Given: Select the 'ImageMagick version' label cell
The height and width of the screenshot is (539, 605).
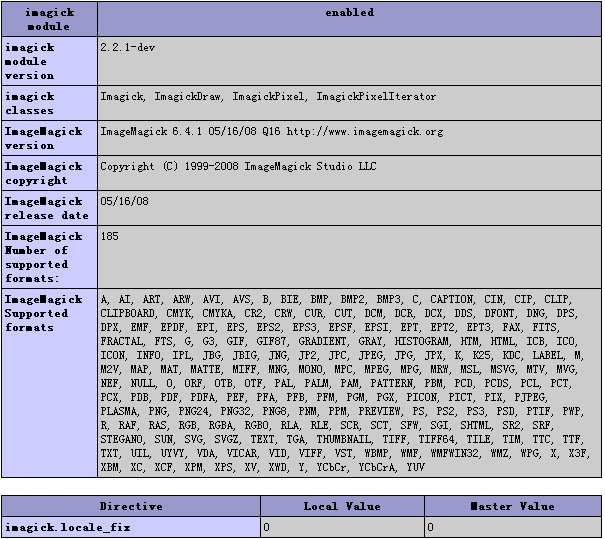Looking at the screenshot, I should pos(49,138).
